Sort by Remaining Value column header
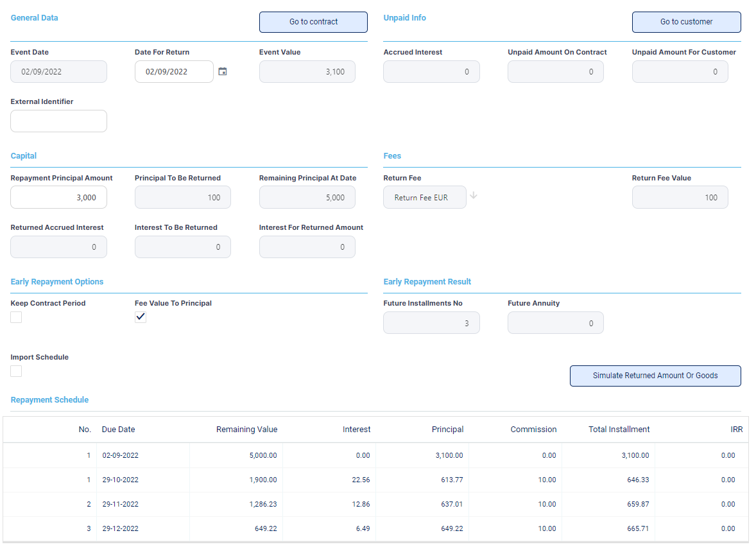The height and width of the screenshot is (549, 756). point(246,430)
